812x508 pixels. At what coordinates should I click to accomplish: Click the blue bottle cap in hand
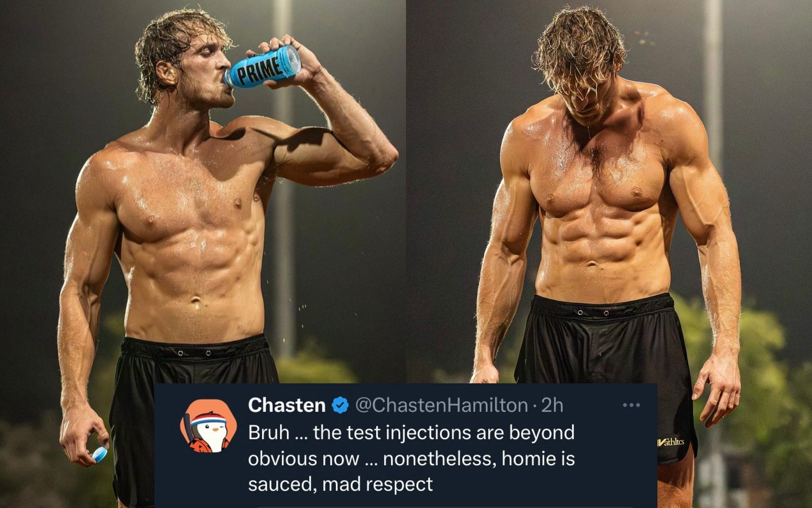99,454
